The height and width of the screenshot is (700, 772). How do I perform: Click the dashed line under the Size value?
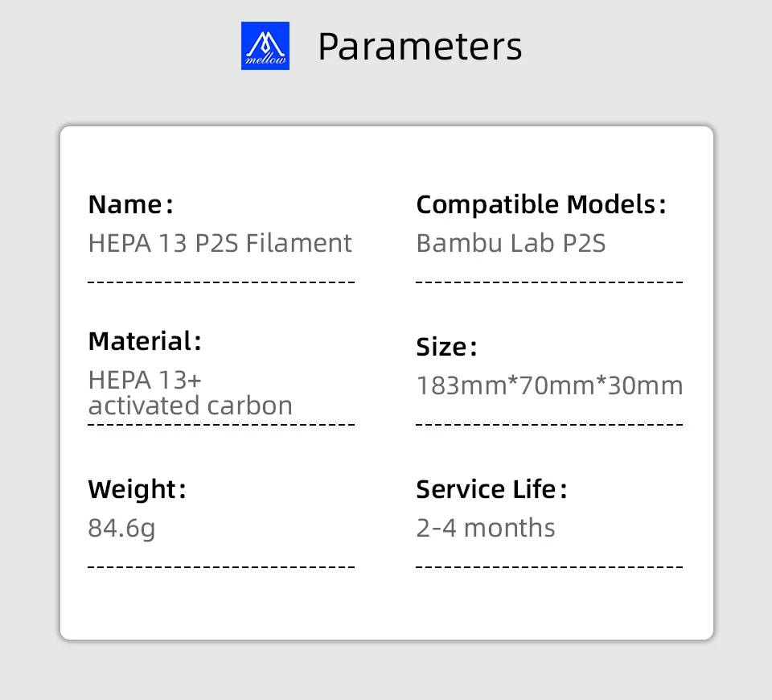tap(549, 424)
